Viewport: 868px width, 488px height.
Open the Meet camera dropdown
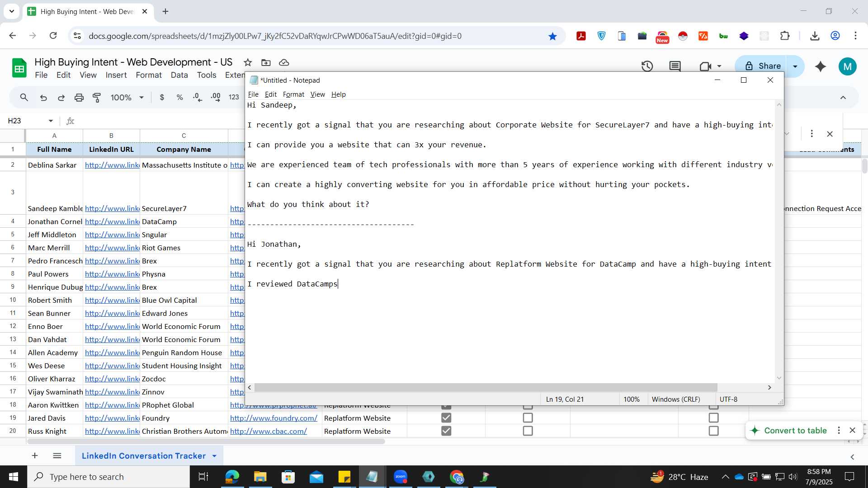click(x=719, y=66)
